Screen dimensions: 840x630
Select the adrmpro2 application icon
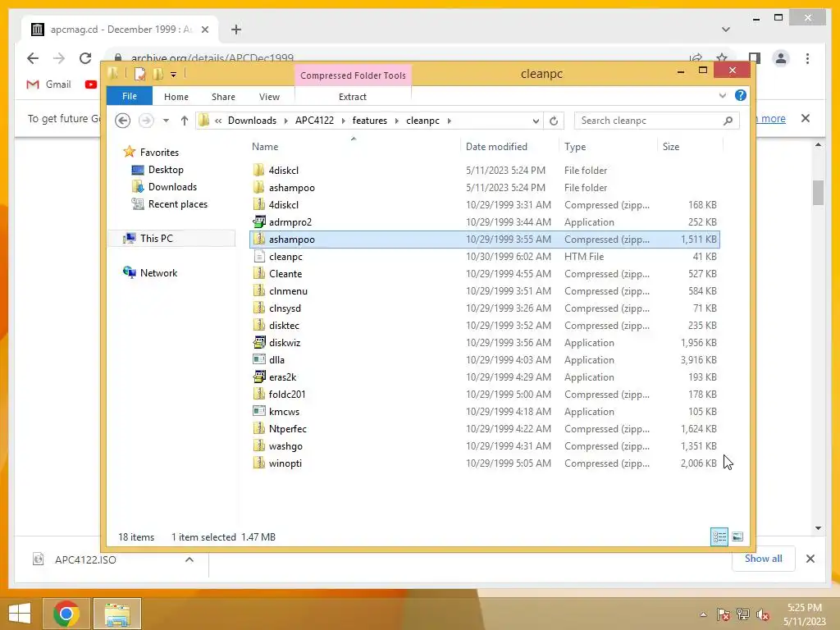[x=259, y=221]
